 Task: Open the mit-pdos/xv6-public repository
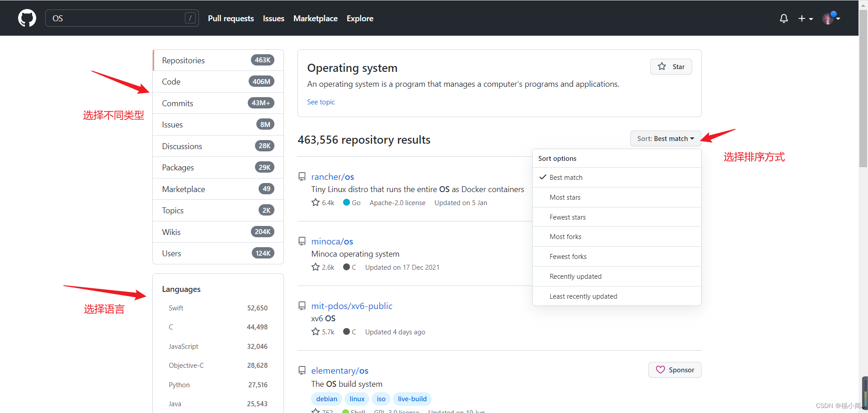352,306
